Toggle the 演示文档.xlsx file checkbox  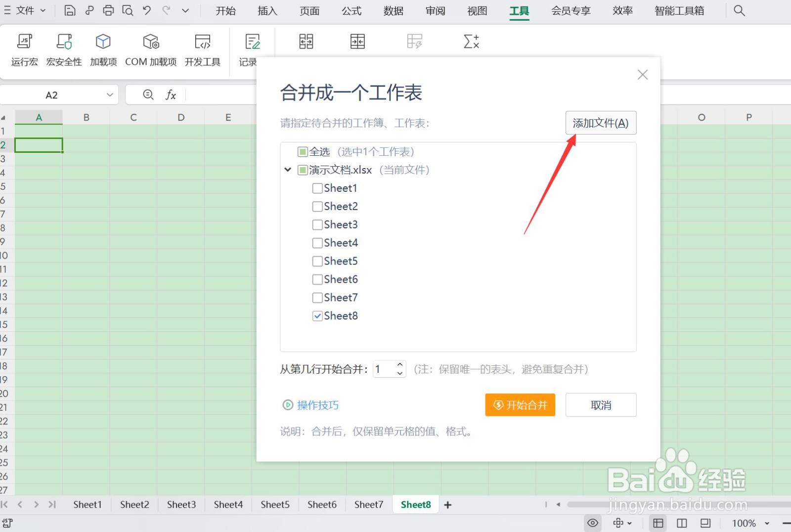pyautogui.click(x=303, y=170)
